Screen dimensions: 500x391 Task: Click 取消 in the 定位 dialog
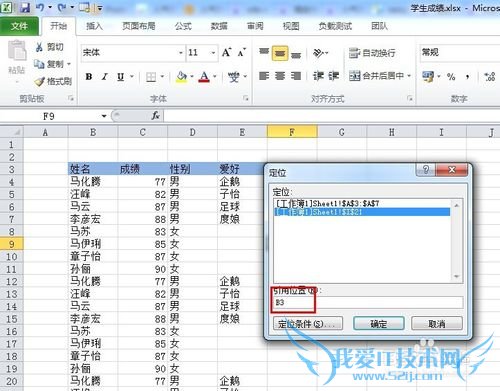pyautogui.click(x=437, y=323)
